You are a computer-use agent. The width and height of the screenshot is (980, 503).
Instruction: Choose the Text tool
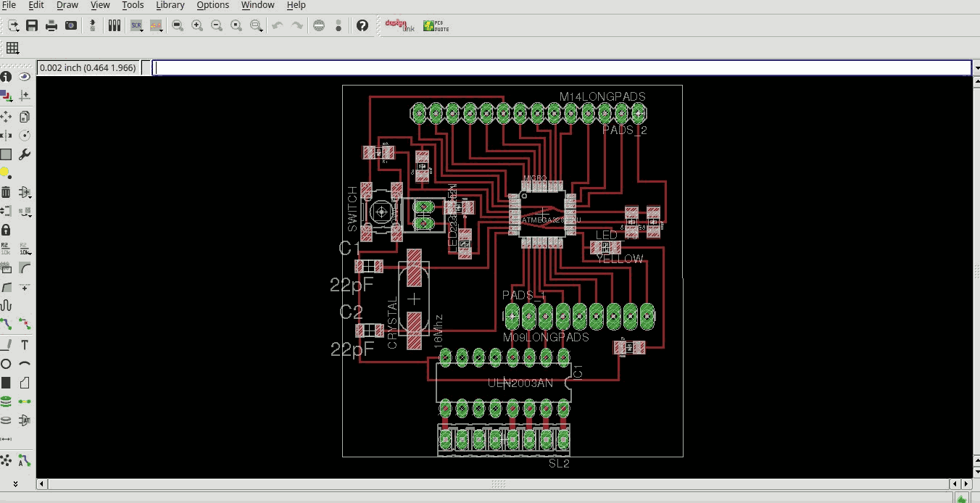(x=25, y=344)
